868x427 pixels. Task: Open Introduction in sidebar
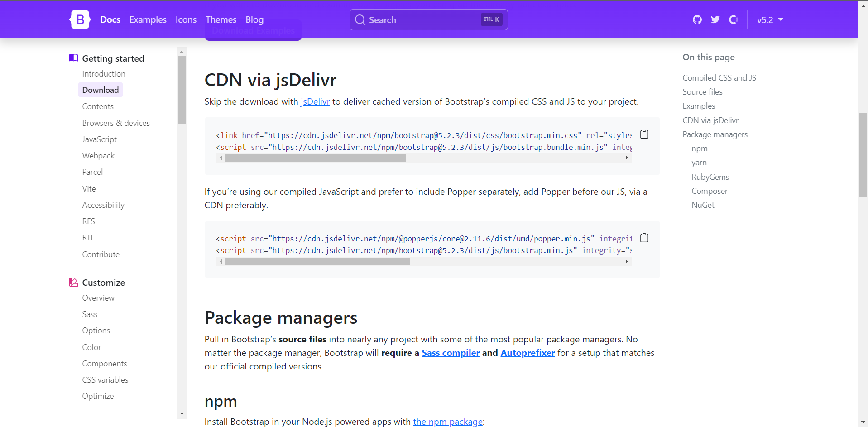104,74
